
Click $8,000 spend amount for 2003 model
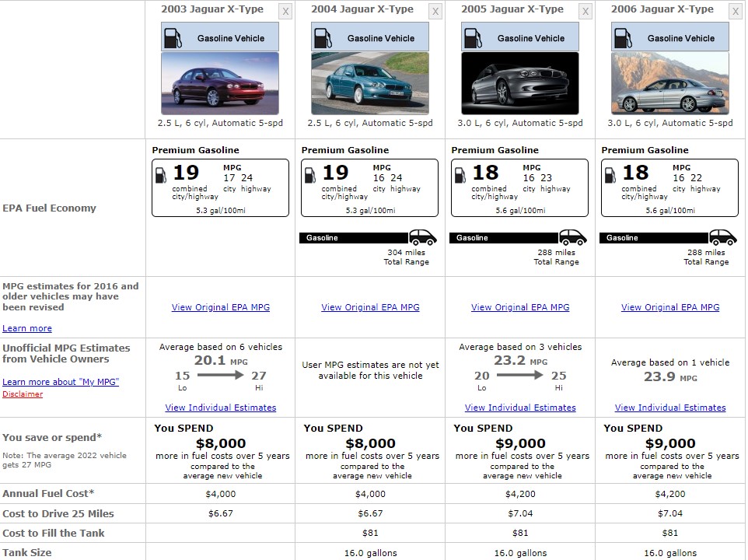coord(220,443)
